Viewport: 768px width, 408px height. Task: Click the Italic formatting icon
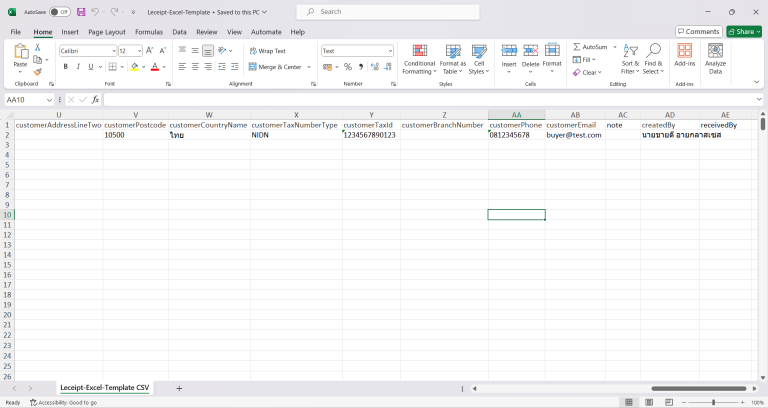pos(78,67)
